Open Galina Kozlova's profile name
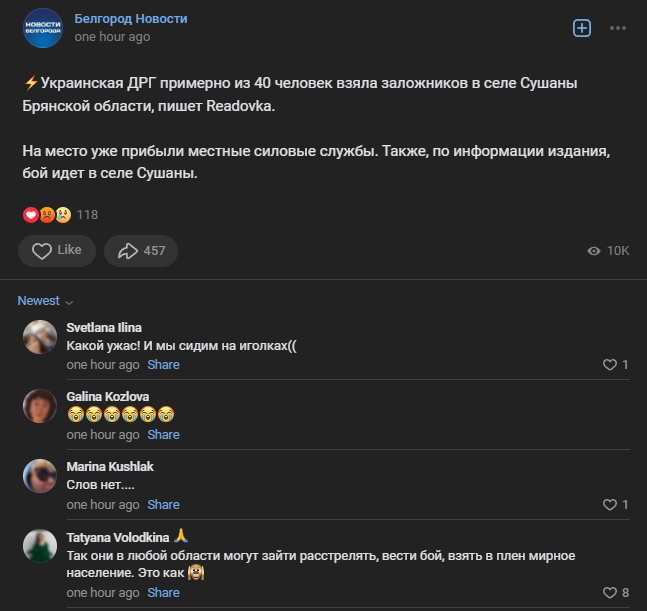The height and width of the screenshot is (611, 647). (x=107, y=396)
